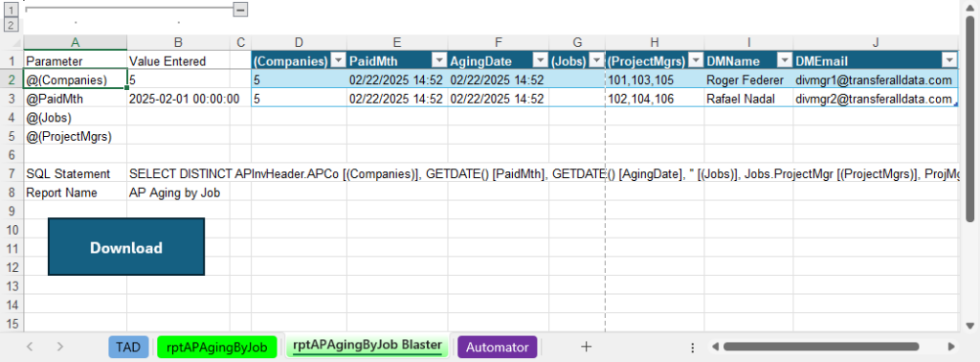This screenshot has width=980, height=362.
Task: Open the DMEmail column filter dropdown
Action: (x=949, y=60)
